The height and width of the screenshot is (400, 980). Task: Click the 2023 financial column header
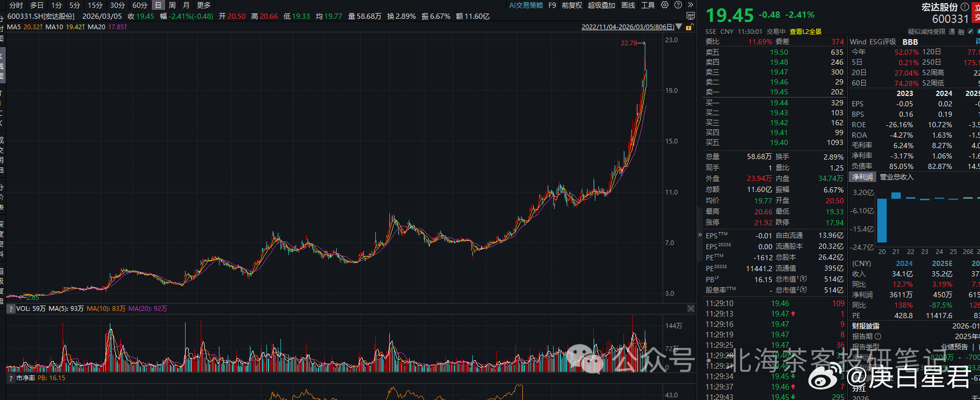pyautogui.click(x=905, y=93)
